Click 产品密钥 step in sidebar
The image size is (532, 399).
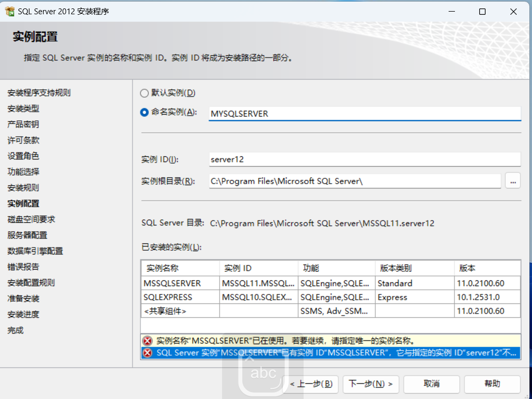point(23,124)
